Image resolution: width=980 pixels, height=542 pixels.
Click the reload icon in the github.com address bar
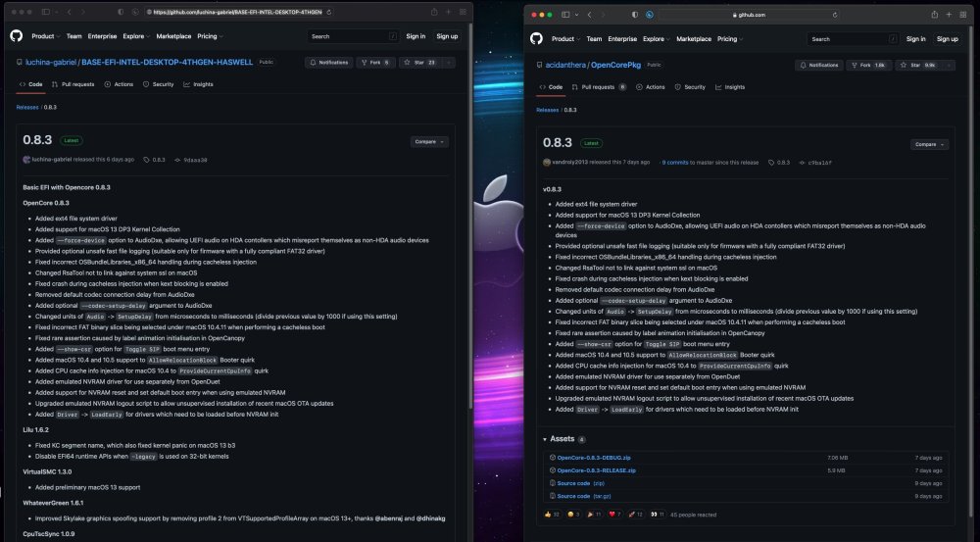[834, 15]
